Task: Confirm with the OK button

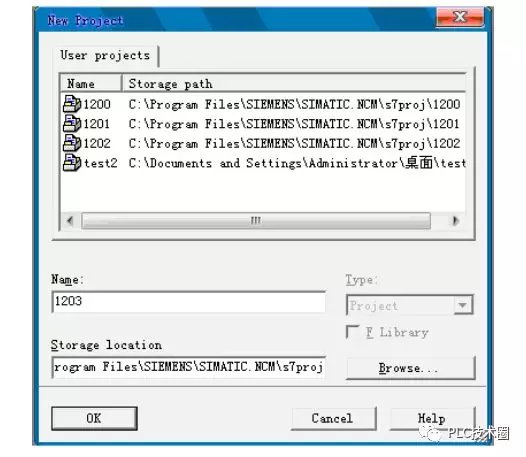Action: (x=94, y=418)
